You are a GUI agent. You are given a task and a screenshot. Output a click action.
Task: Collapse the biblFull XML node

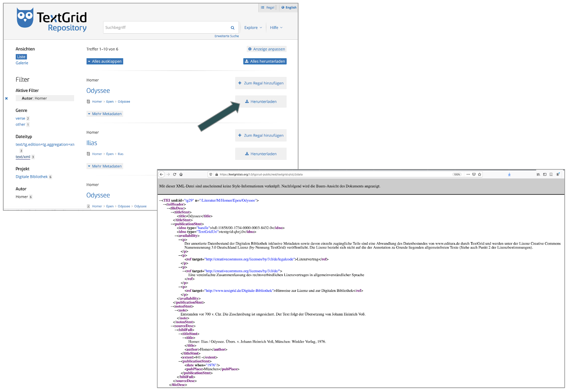pyautogui.click(x=176, y=330)
